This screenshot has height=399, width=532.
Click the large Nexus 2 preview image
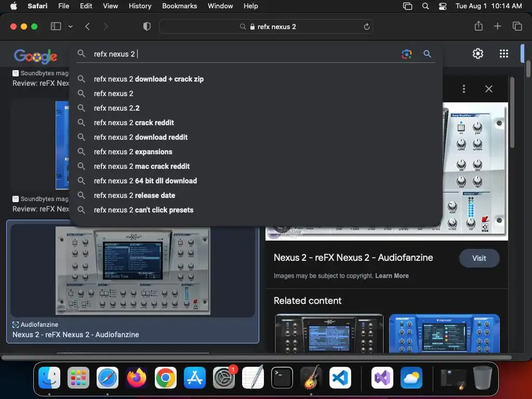[475, 171]
